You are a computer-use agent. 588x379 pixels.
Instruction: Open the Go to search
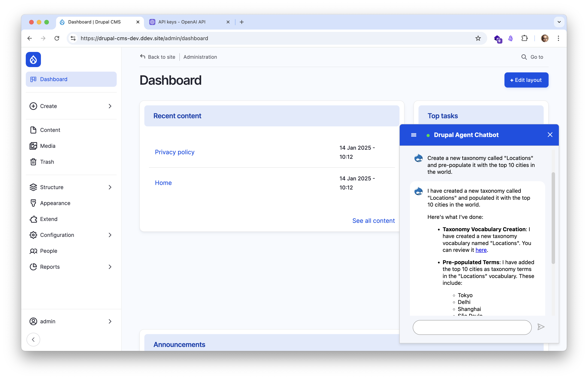click(x=532, y=57)
